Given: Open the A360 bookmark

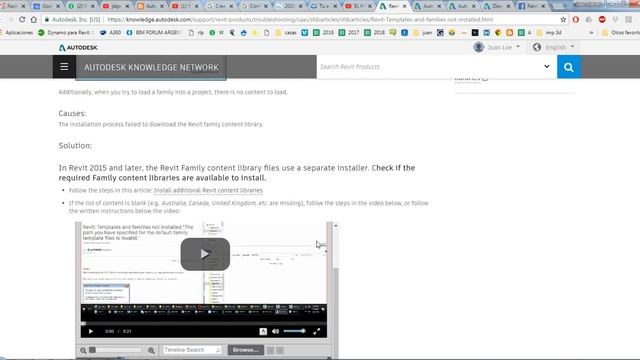Looking at the screenshot, I should [x=110, y=32].
